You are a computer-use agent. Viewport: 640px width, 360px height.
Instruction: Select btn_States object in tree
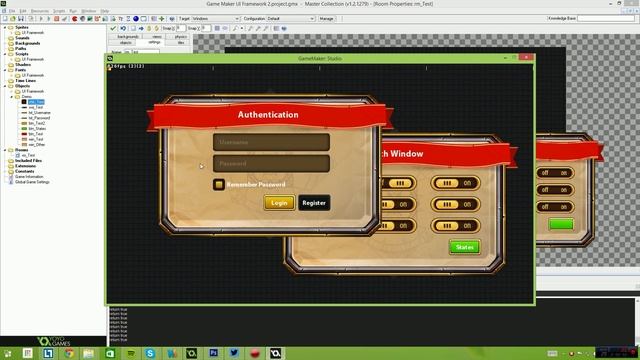37,129
